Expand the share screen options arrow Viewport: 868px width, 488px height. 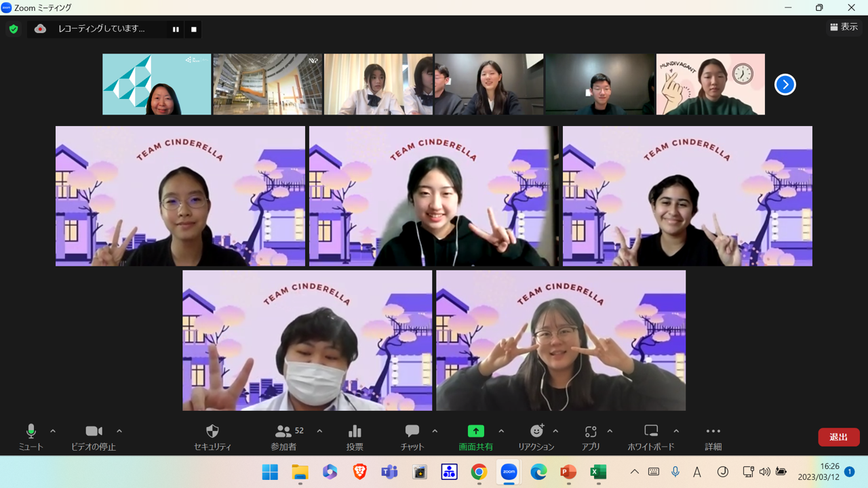point(501,431)
